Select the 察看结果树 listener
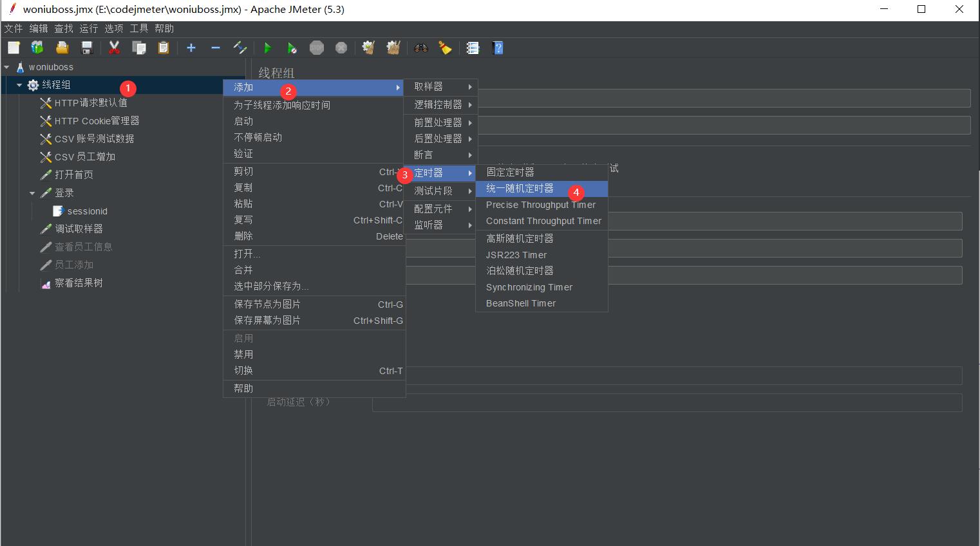980x546 pixels. point(79,283)
